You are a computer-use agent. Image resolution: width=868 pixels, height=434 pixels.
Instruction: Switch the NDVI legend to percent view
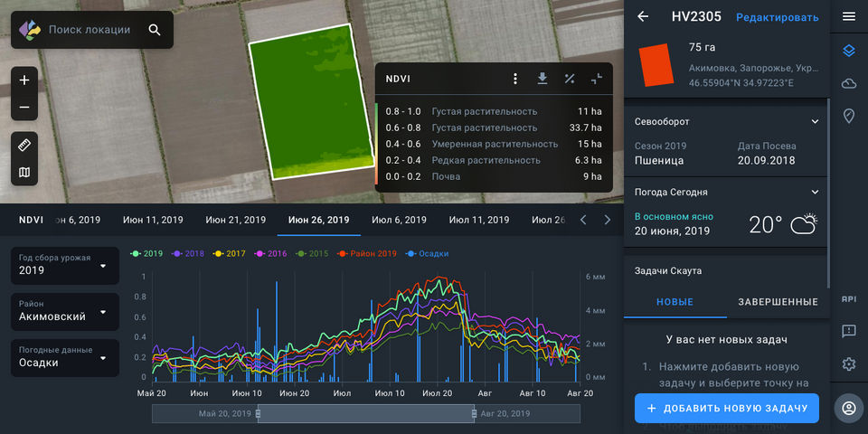pos(569,79)
